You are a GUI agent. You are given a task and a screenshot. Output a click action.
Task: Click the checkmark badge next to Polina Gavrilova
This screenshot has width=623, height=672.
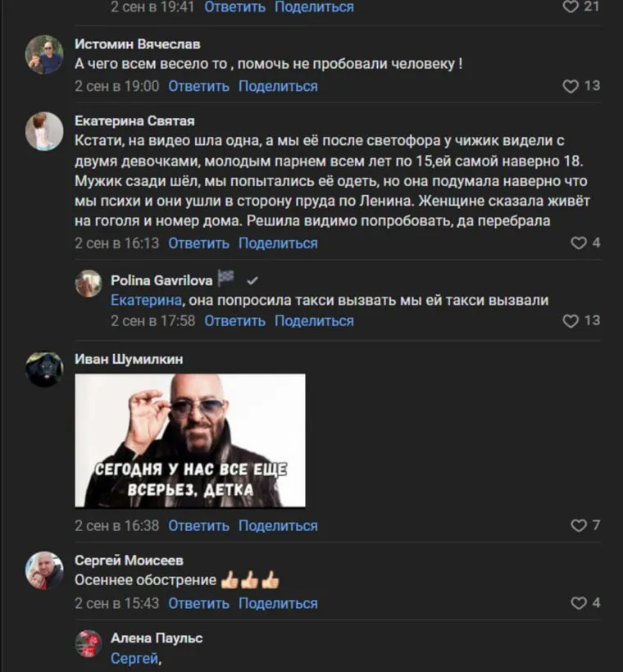coord(252,281)
